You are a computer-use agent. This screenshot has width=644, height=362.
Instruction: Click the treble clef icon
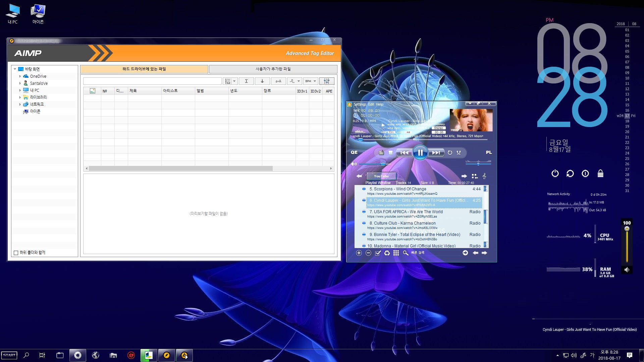point(484,176)
